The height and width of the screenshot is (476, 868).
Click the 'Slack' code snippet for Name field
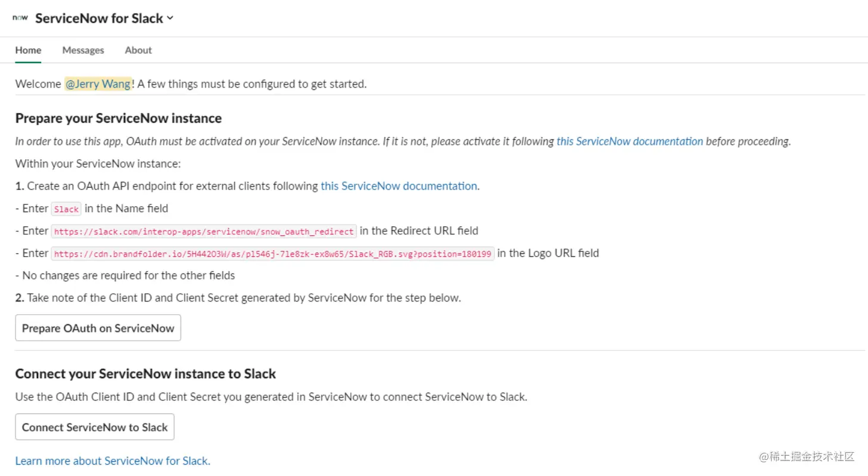pos(66,209)
